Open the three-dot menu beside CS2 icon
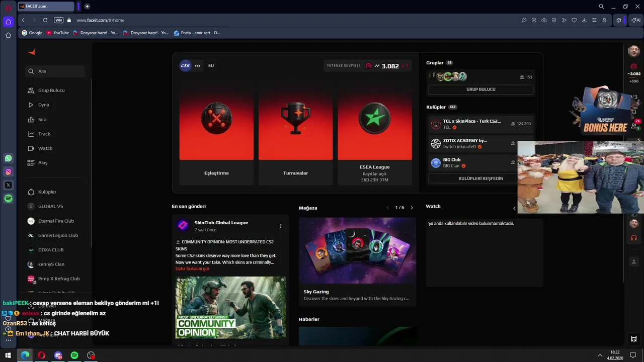The width and height of the screenshot is (644, 362). (x=197, y=66)
